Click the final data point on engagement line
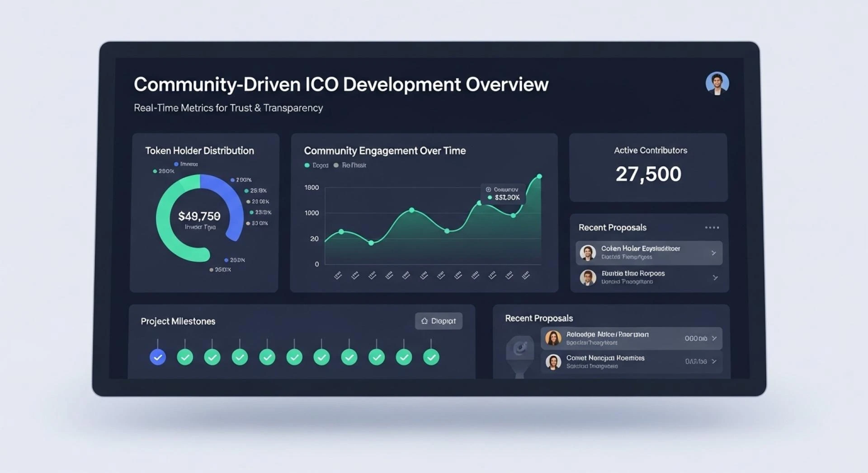The image size is (868, 473). pos(539,177)
